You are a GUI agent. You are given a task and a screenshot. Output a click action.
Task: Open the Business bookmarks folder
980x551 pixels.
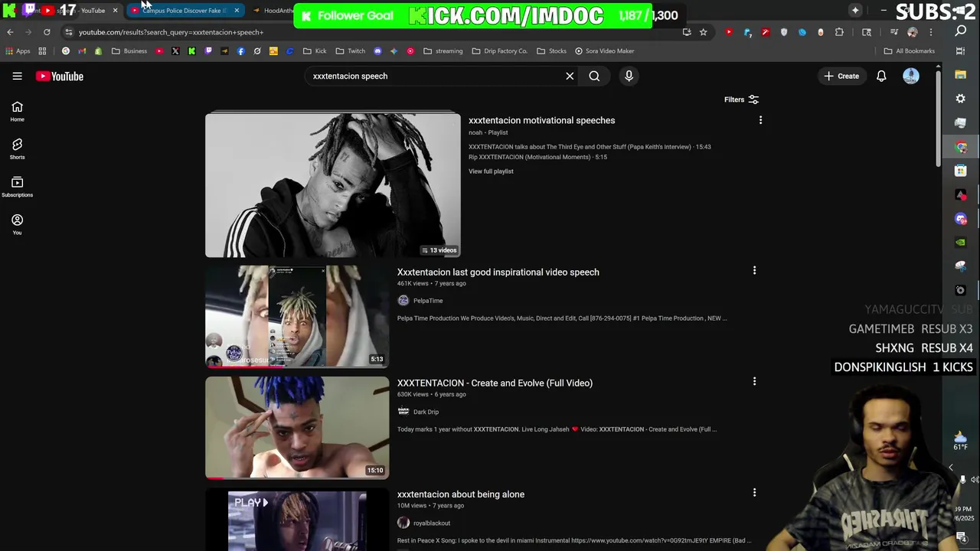point(129,51)
